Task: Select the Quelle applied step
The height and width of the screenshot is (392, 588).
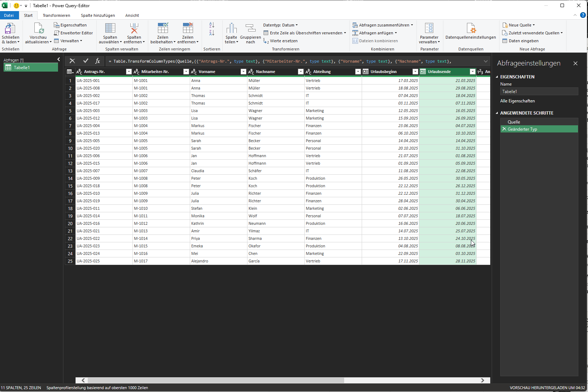Action: click(x=539, y=122)
